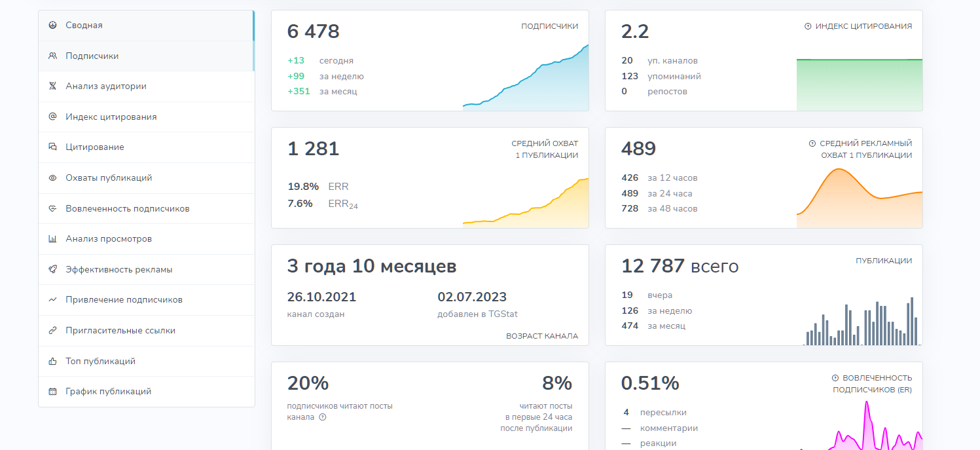Image resolution: width=980 pixels, height=450 pixels.
Task: Click the eye icon next to Охваты публикаций
Action: pyautogui.click(x=52, y=178)
